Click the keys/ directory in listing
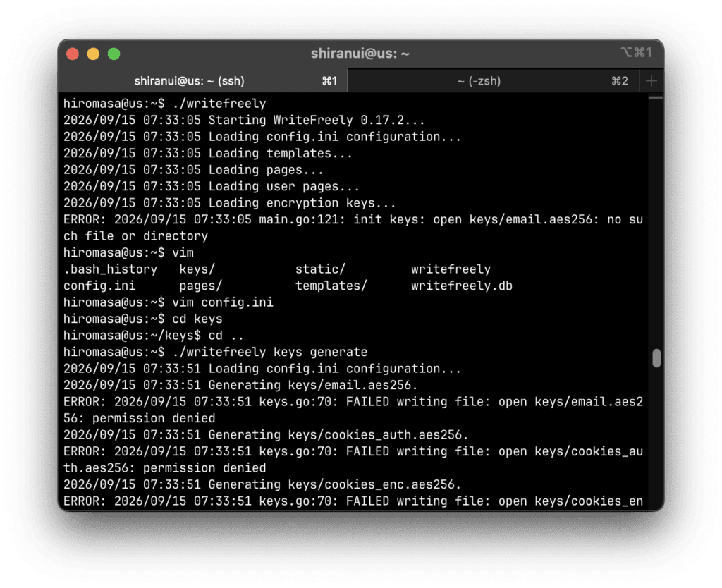This screenshot has width=722, height=588. pyautogui.click(x=197, y=269)
